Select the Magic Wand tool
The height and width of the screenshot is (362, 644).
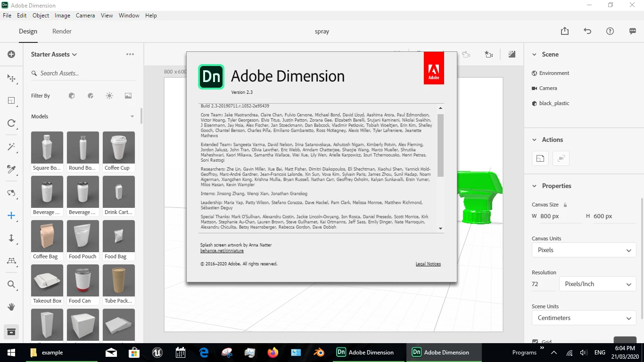pos(11,147)
